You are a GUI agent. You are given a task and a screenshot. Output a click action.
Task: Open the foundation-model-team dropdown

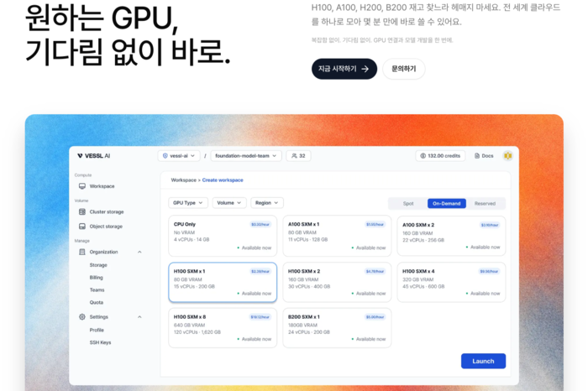pos(246,156)
